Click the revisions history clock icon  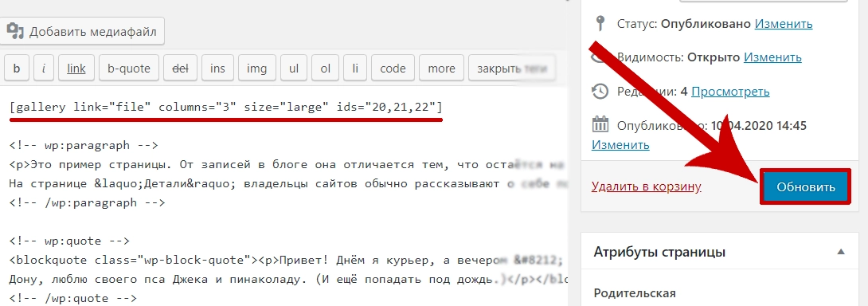[x=600, y=92]
